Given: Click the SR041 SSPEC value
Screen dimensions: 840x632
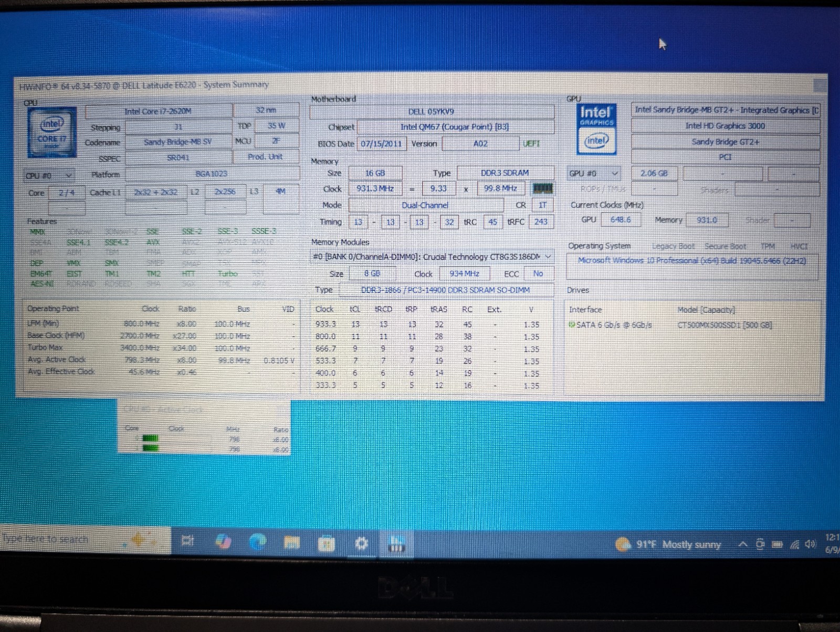Looking at the screenshot, I should 178,157.
